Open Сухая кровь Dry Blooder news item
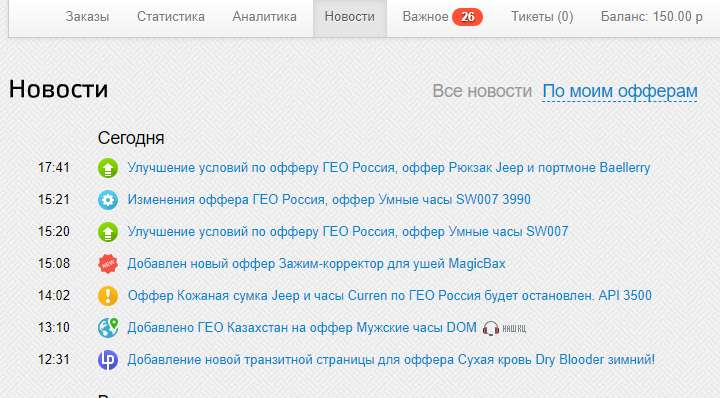This screenshot has height=398, width=720. [x=391, y=359]
